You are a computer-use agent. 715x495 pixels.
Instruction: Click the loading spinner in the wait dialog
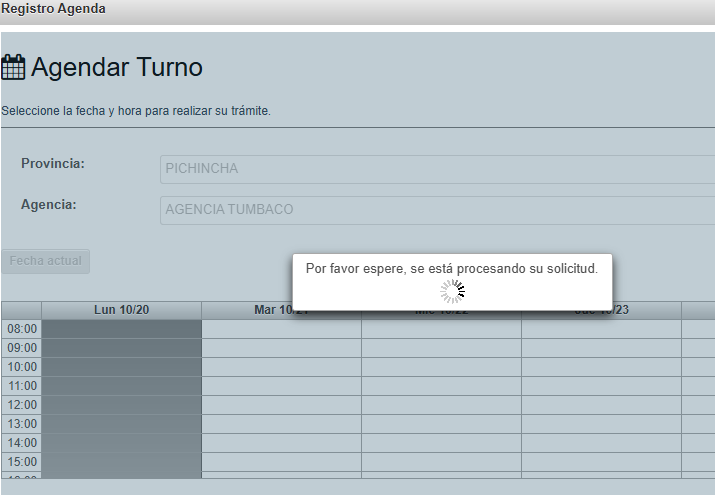point(452,291)
